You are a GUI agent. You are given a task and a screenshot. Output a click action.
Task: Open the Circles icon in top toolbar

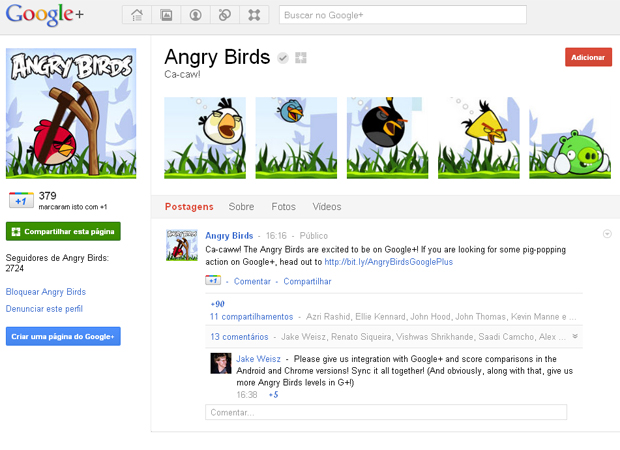point(225,15)
